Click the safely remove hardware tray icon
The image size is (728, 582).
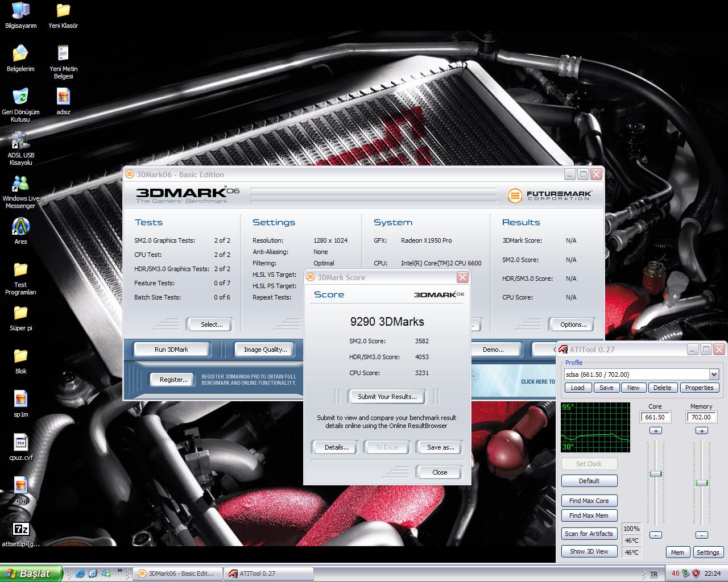(x=685, y=573)
